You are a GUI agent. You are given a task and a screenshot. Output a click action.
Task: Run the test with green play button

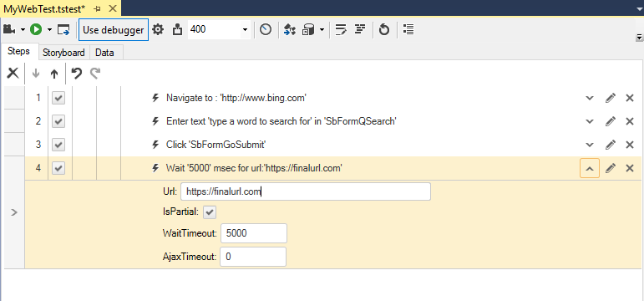[36, 29]
